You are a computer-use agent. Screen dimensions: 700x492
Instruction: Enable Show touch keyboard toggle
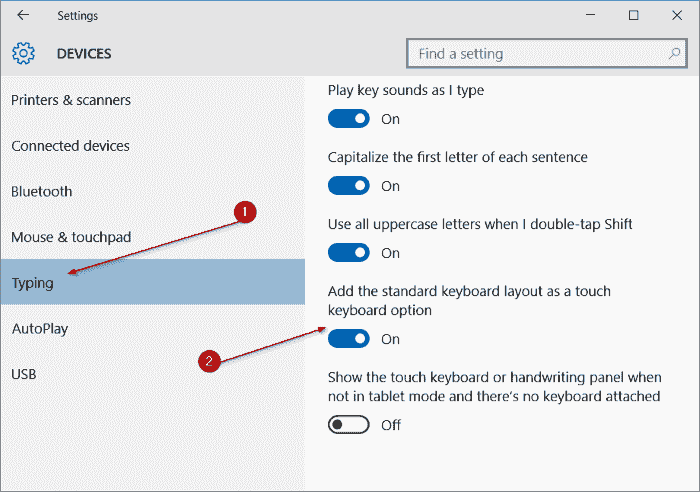[x=349, y=425]
